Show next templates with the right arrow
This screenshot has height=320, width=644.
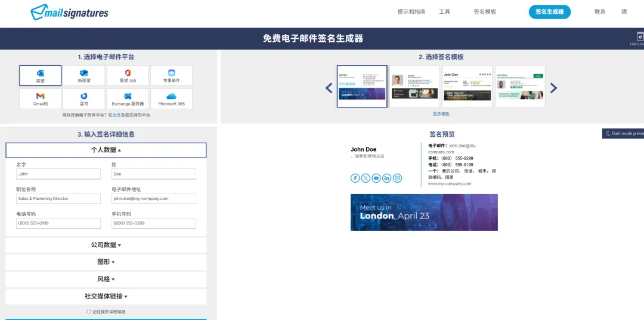[x=553, y=88]
